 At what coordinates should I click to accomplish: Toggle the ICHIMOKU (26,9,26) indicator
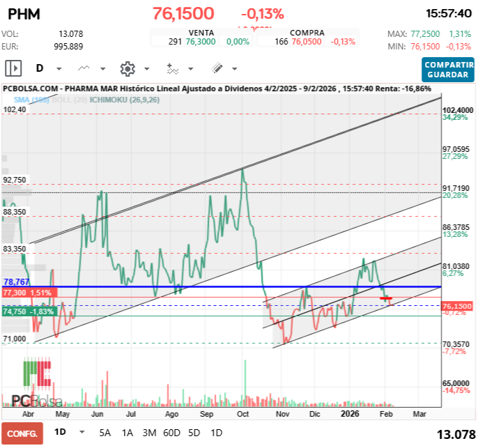click(x=121, y=100)
